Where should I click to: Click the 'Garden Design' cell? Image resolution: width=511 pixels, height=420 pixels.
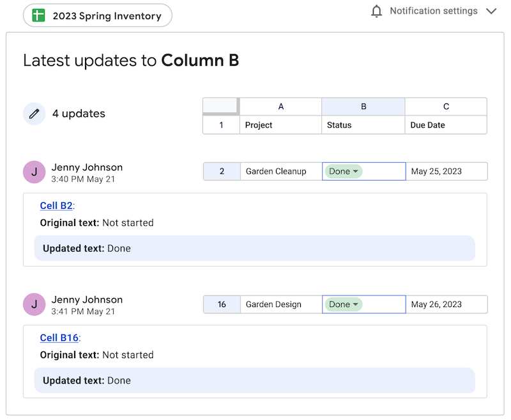coord(281,304)
